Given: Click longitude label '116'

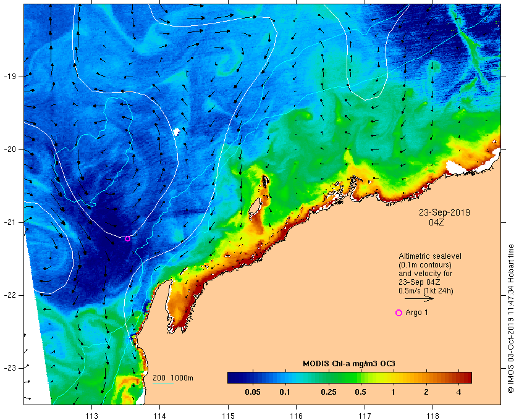Looking at the screenshot, I should click(x=296, y=416).
